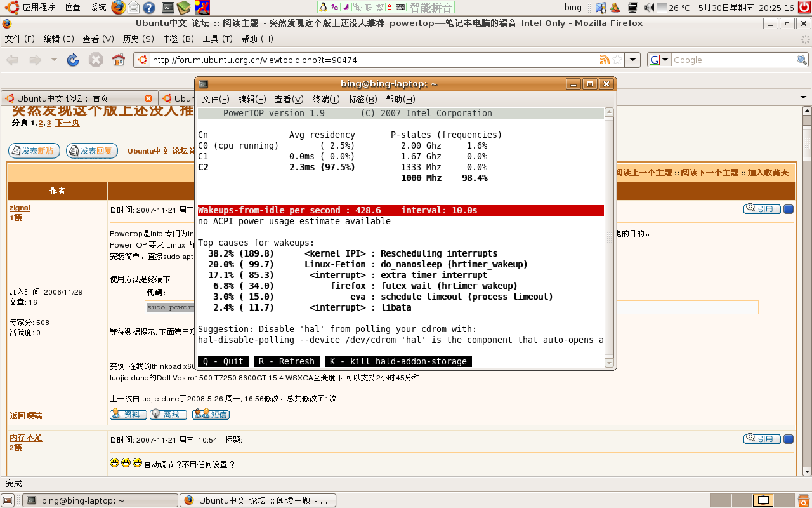The image size is (812, 508).
Task: Bookmark the page with the star icon
Action: point(617,60)
